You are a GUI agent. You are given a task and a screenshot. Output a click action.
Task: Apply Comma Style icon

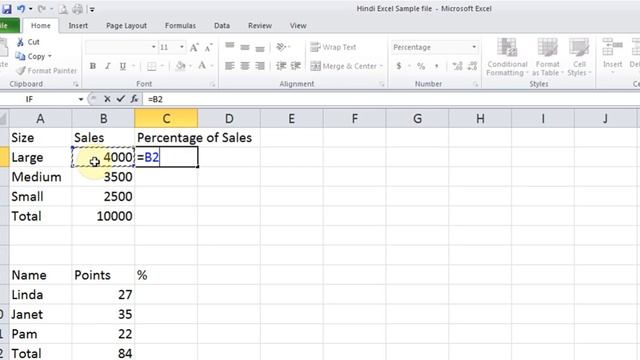click(x=436, y=66)
